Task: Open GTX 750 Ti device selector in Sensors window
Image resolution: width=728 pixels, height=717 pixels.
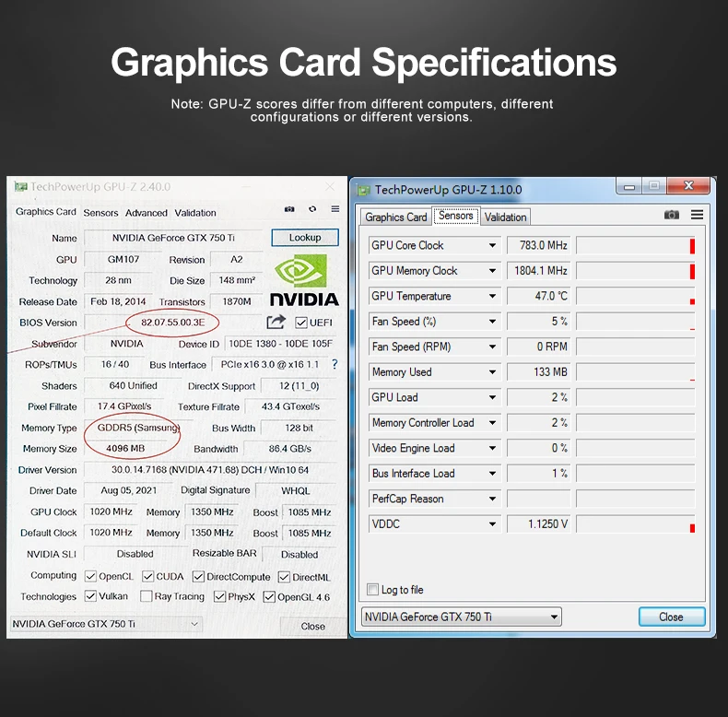Action: point(462,617)
